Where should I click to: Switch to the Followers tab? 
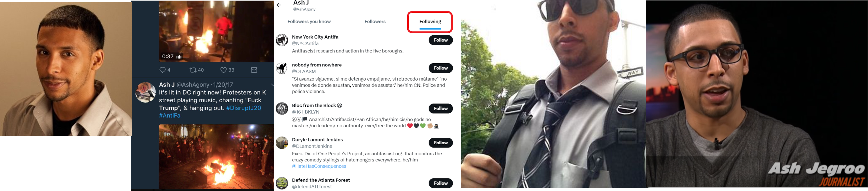pos(375,21)
